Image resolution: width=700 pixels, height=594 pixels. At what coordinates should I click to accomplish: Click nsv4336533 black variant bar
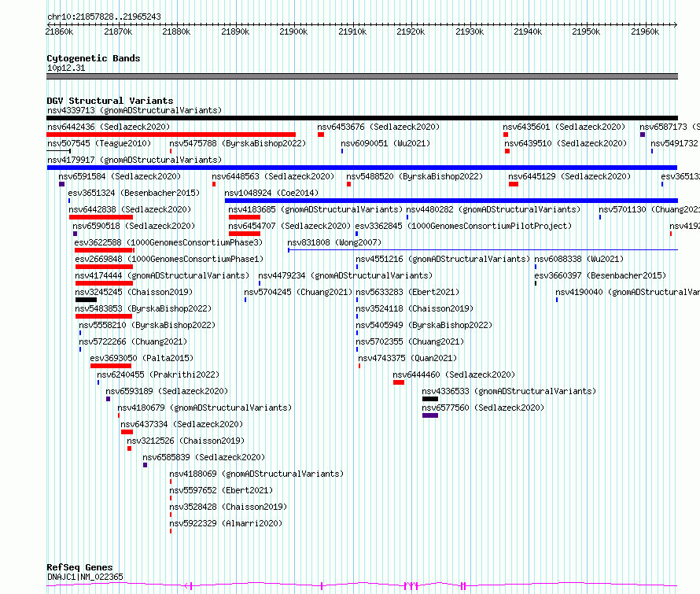coord(430,399)
